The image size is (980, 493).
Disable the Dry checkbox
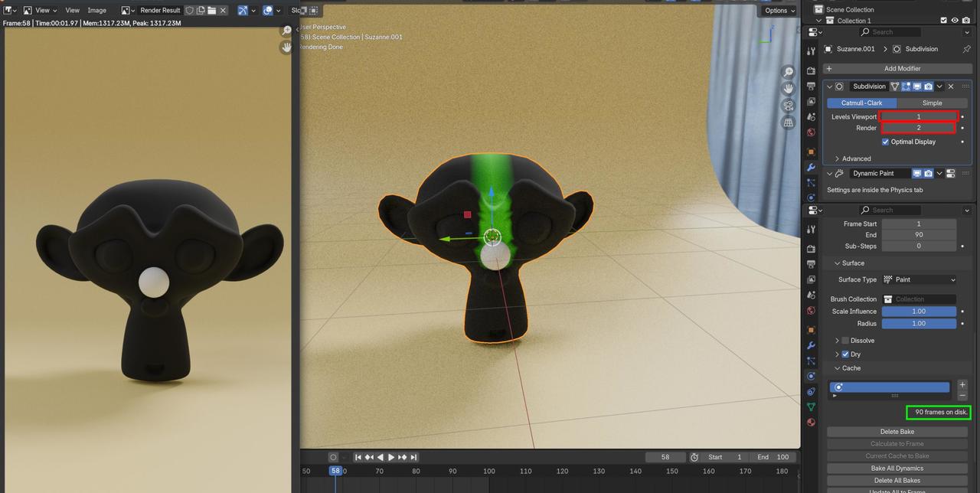click(845, 354)
